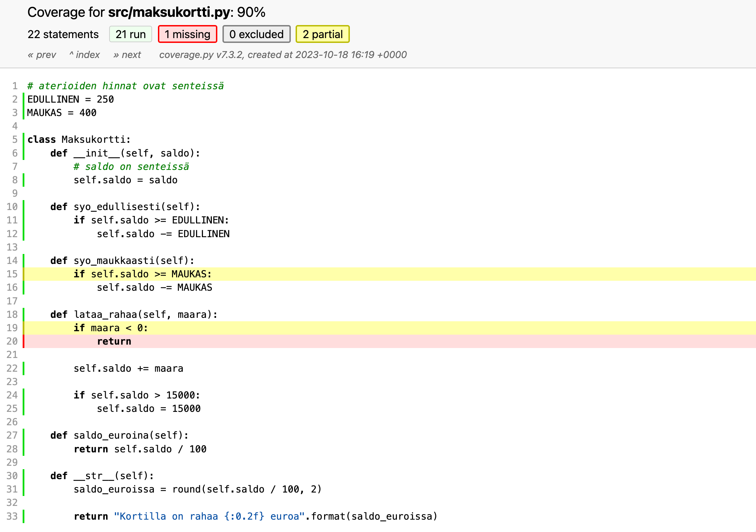
Task: Click line number 20 in the gutter
Action: tap(12, 341)
